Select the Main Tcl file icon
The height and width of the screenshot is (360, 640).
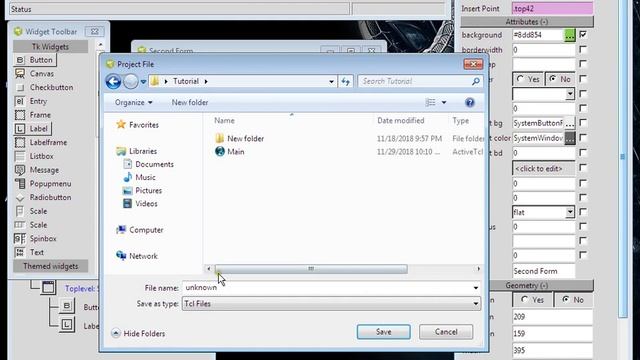(x=220, y=151)
